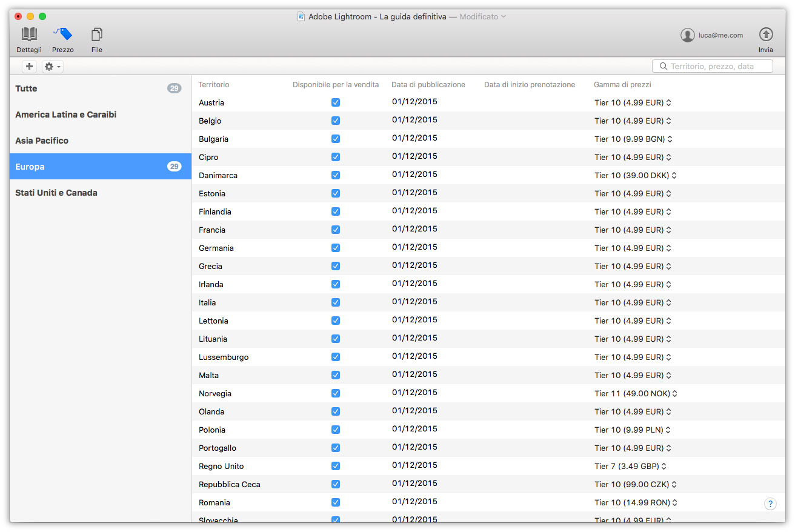Select the Estonia territory row

coord(488,193)
